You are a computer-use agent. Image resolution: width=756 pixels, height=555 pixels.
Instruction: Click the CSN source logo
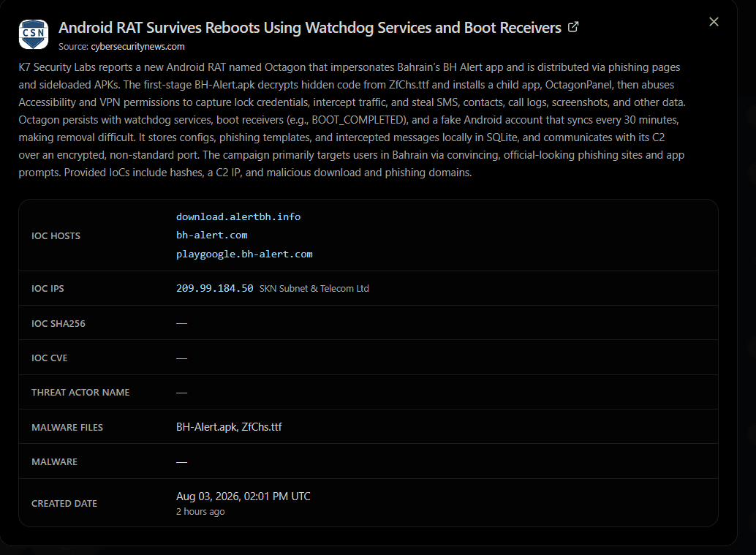[34, 34]
